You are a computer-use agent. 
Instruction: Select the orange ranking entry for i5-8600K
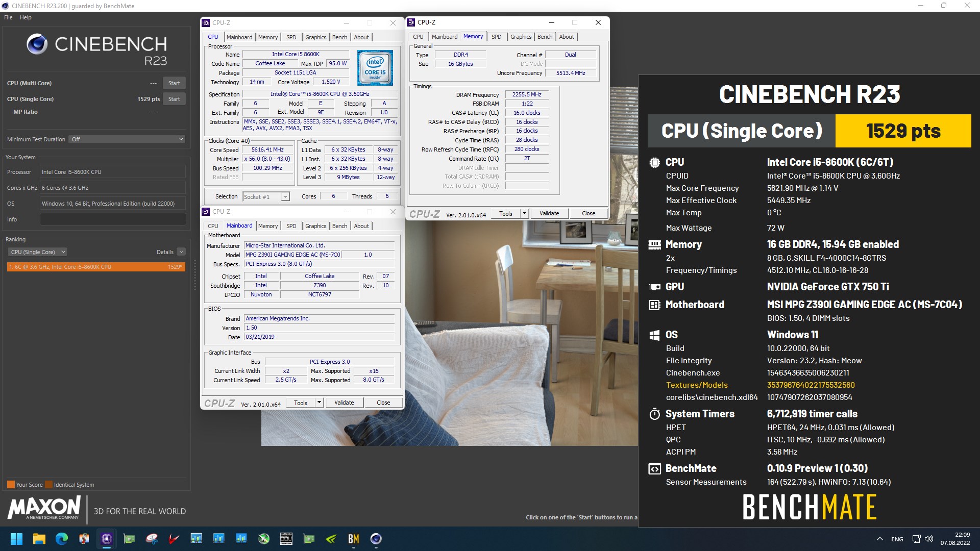pyautogui.click(x=96, y=267)
